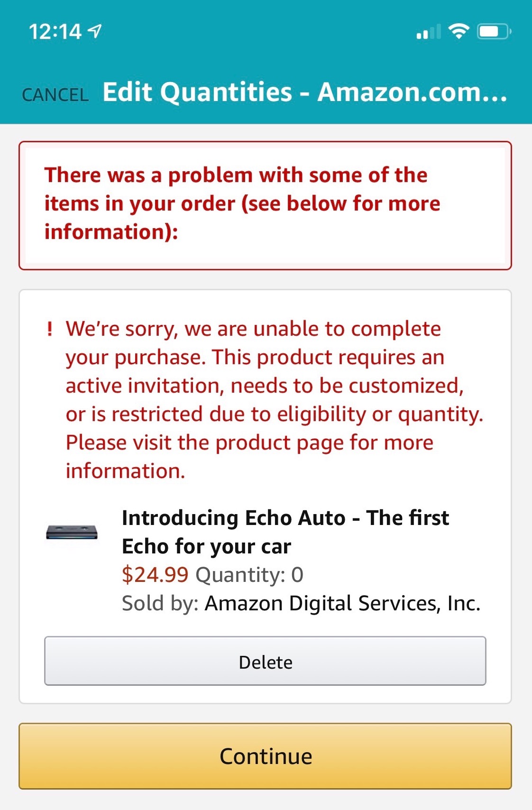Tap the Edit Quantities page title
532x810 pixels.
click(x=305, y=92)
